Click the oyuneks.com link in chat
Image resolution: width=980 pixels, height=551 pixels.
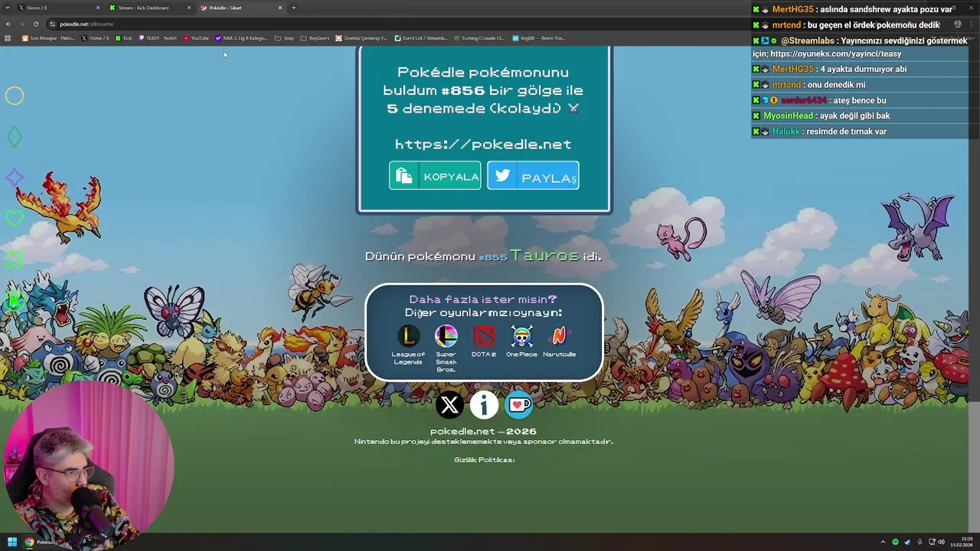(835, 54)
